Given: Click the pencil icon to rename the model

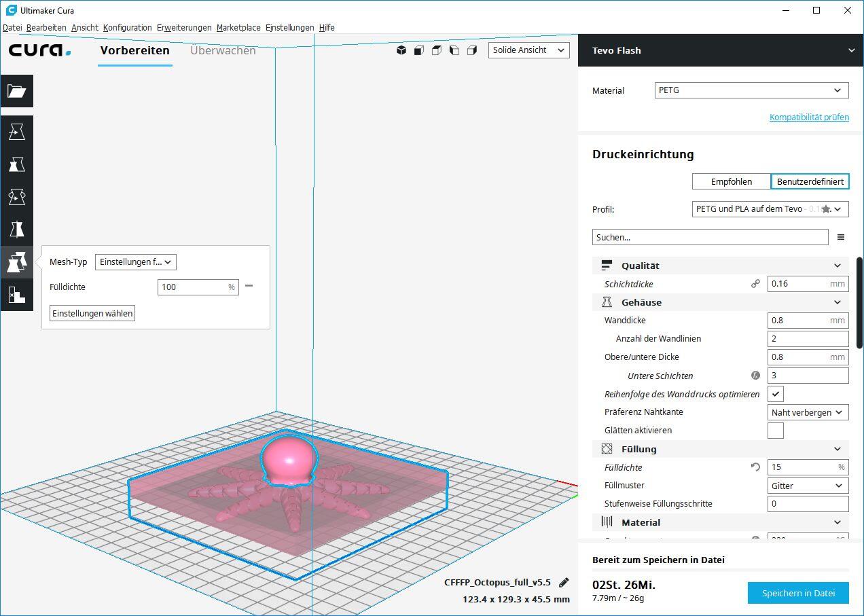Looking at the screenshot, I should click(x=563, y=582).
